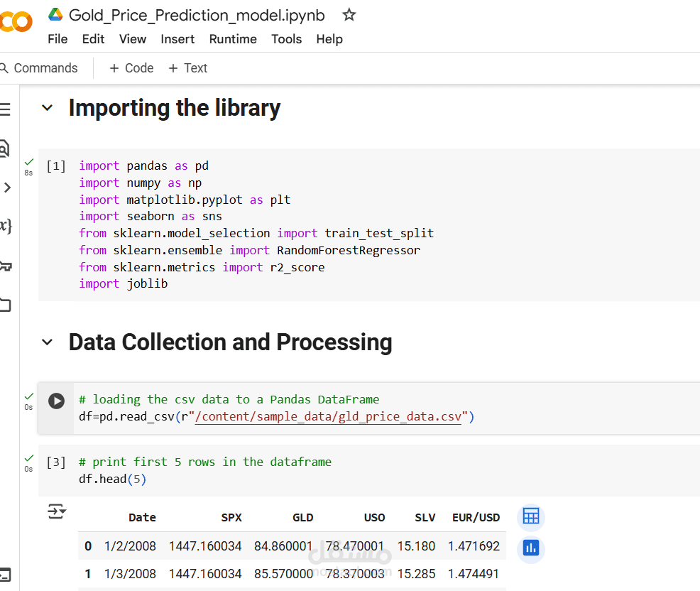Collapse the Importing the library section
Image resolution: width=700 pixels, height=591 pixels.
coord(47,108)
